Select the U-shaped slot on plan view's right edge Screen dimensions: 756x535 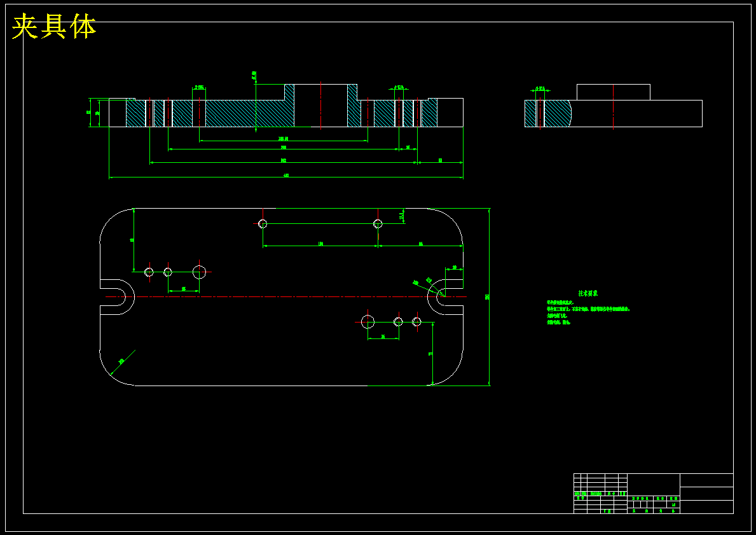click(x=445, y=296)
